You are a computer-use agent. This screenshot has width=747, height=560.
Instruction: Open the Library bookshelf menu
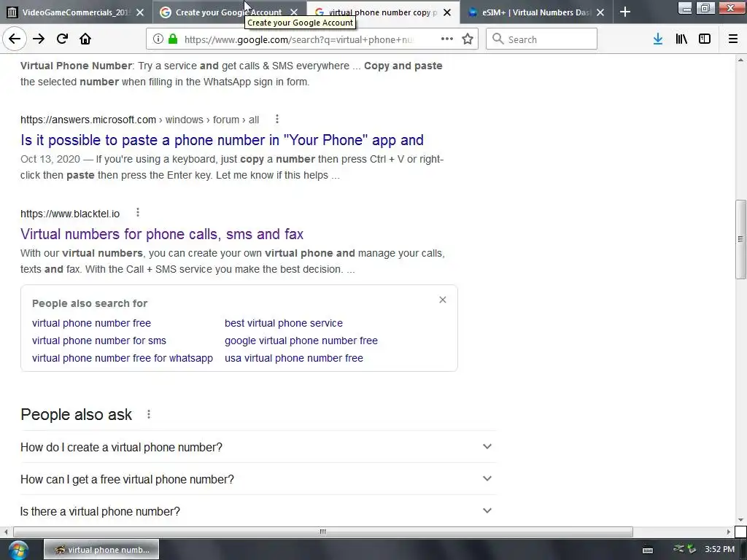[681, 39]
